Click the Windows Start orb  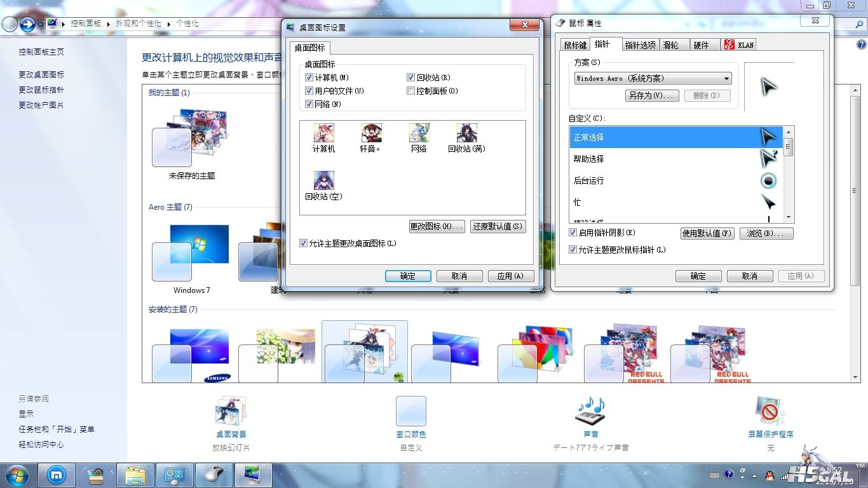[17, 475]
